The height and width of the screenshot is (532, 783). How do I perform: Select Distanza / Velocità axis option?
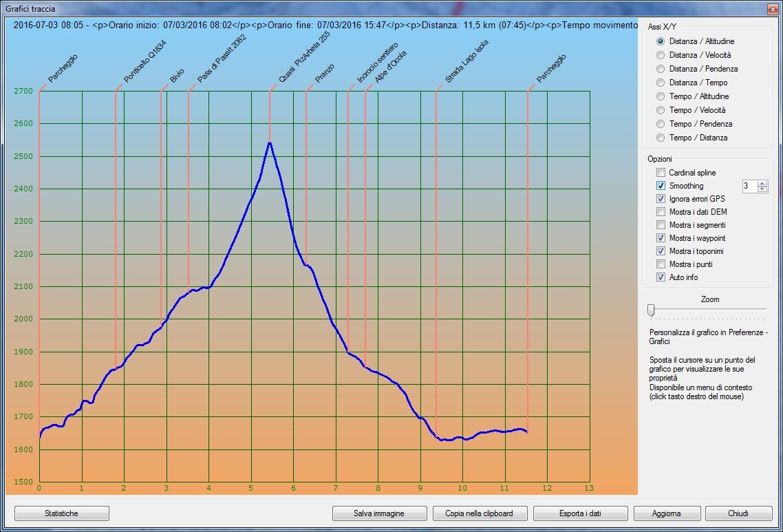coord(661,55)
